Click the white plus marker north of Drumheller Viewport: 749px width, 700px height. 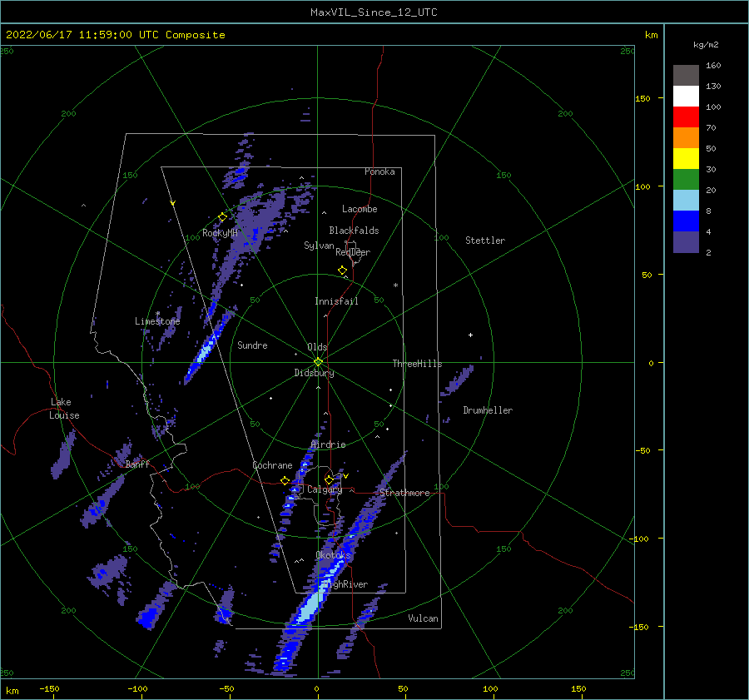pos(470,335)
